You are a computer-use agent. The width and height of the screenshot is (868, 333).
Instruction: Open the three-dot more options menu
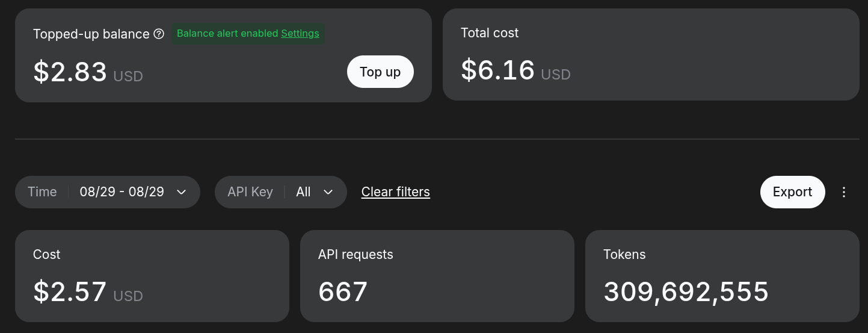pos(844,192)
